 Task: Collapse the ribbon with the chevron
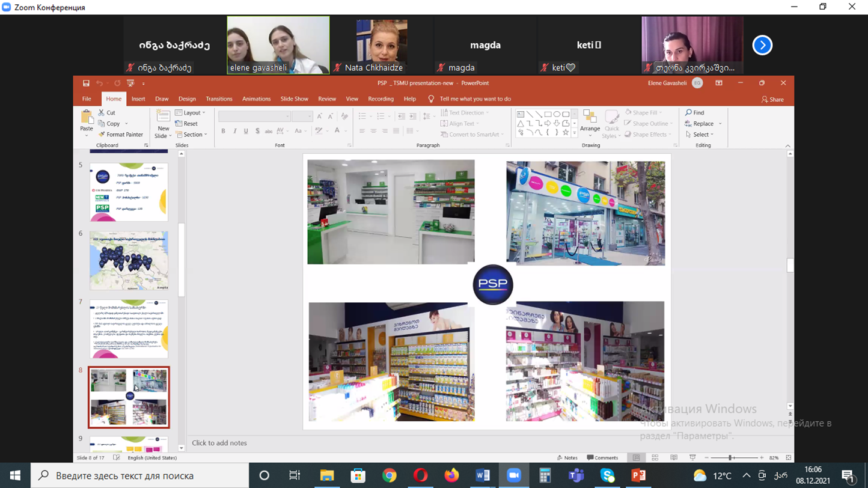788,146
